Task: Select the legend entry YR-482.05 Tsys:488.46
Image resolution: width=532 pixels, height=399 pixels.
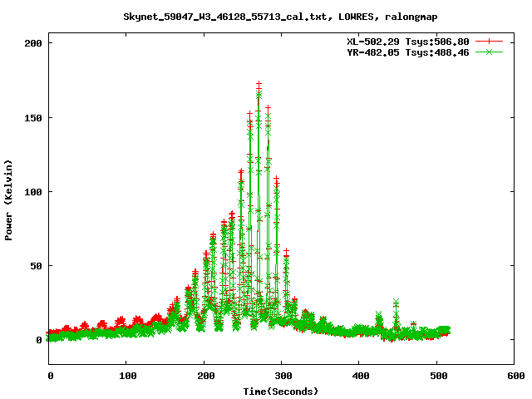Action: click(x=408, y=52)
